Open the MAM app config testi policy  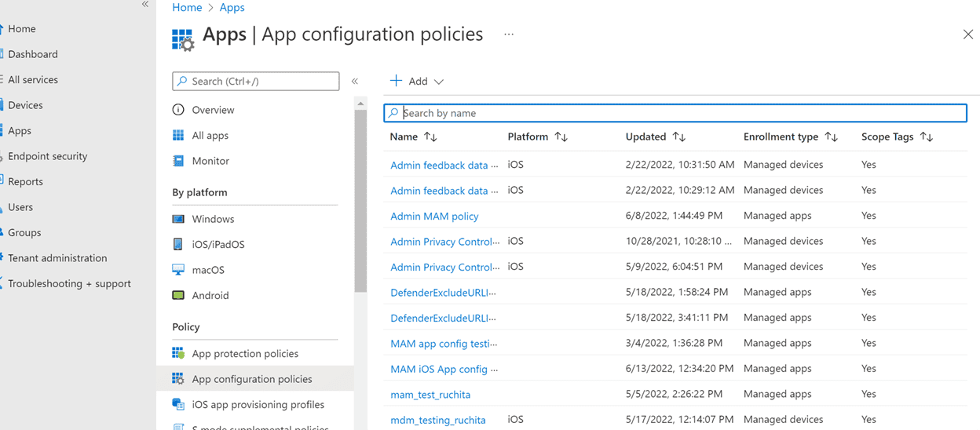pos(444,344)
